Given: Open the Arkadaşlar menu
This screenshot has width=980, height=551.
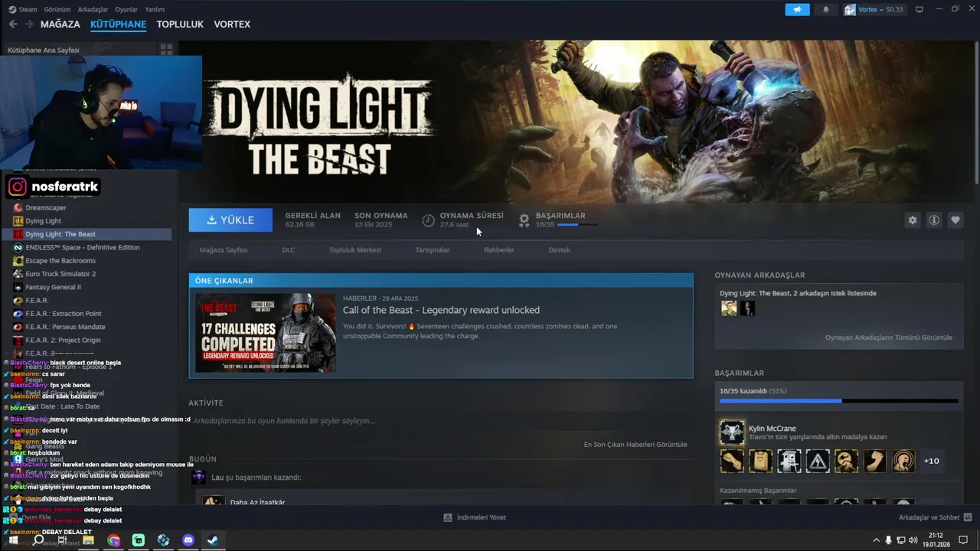Looking at the screenshot, I should pos(93,9).
